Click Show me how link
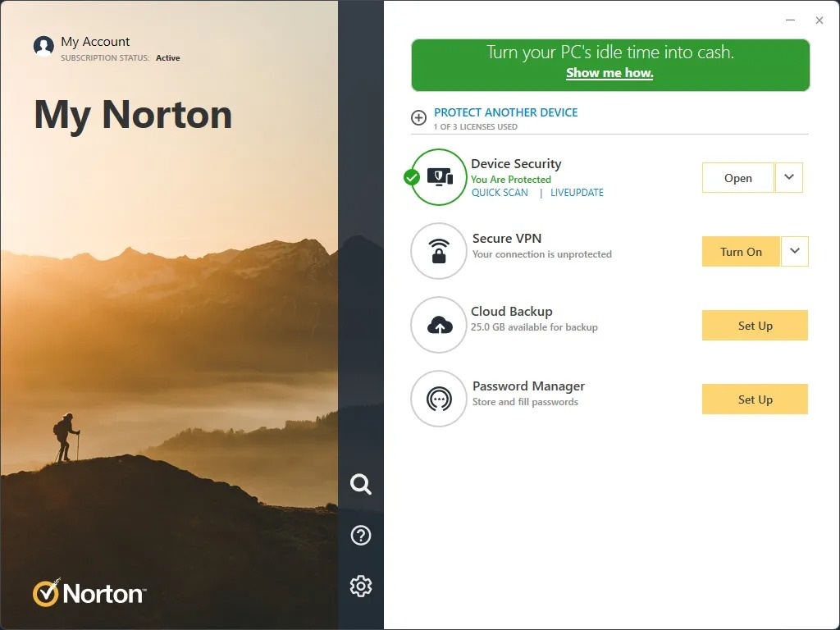Screen dimensions: 840x630 pyautogui.click(x=609, y=73)
